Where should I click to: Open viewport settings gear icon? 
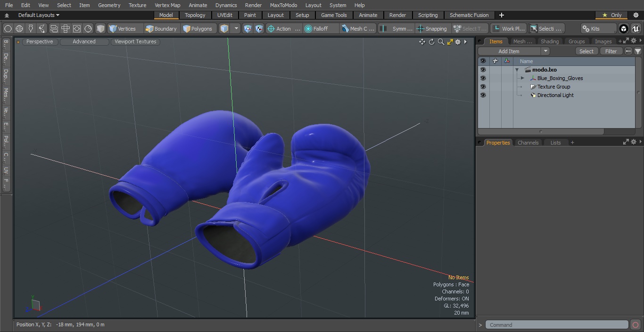[x=458, y=42]
